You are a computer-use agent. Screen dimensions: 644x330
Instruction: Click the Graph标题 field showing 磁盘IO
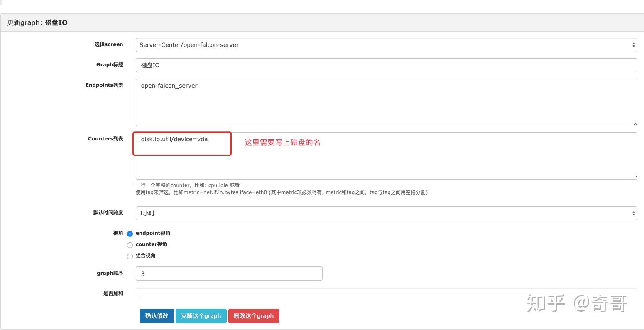click(386, 65)
